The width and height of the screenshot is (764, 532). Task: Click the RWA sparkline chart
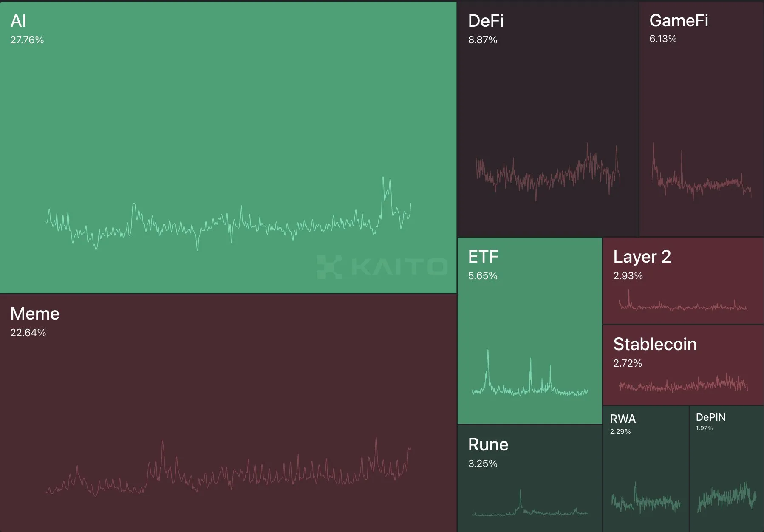(x=646, y=497)
